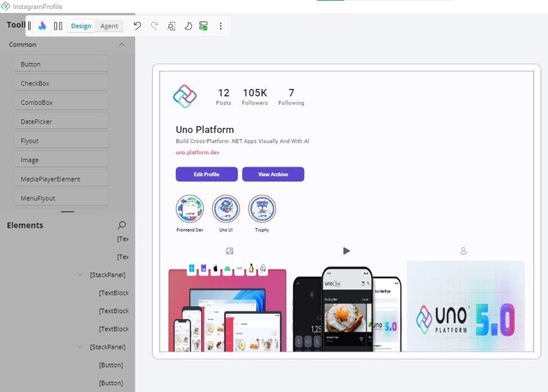Select Button in the toolbox
Image resolution: width=548 pixels, height=392 pixels.
61,64
